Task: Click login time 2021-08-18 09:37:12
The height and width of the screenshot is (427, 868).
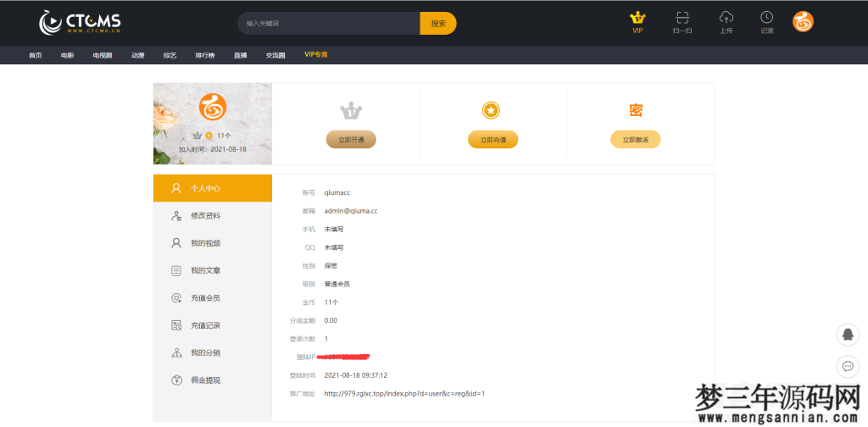Action: 356,375
